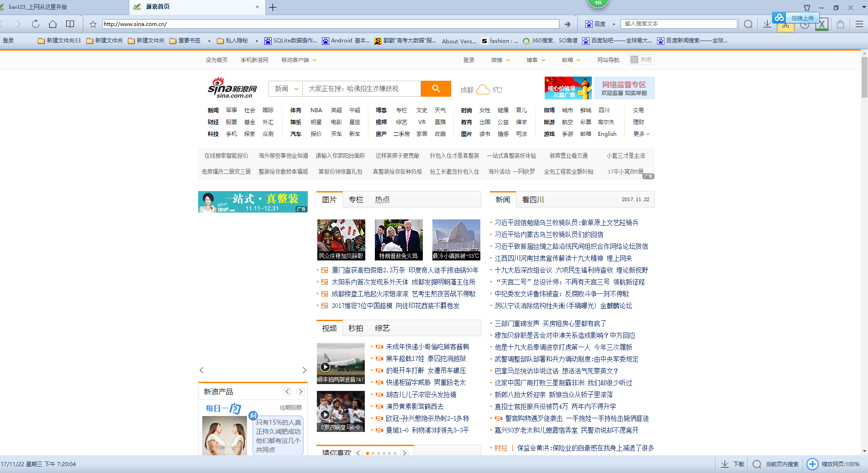
Task: Click the go arrow beside the address bar
Action: pos(568,24)
